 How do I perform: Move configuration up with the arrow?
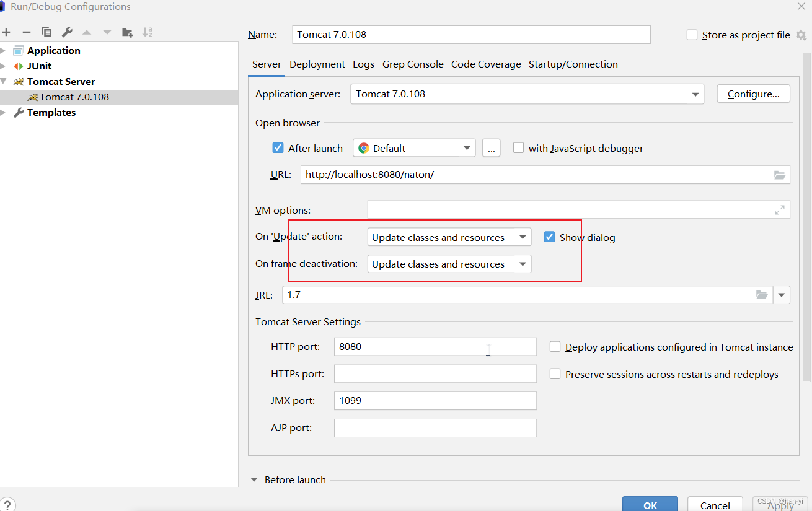tap(87, 32)
